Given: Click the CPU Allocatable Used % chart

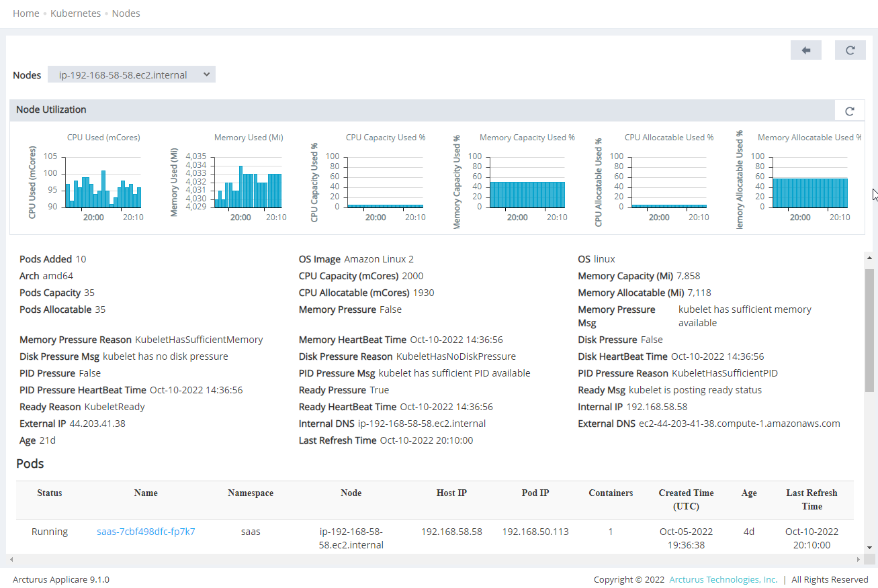Looking at the screenshot, I should pos(669,180).
